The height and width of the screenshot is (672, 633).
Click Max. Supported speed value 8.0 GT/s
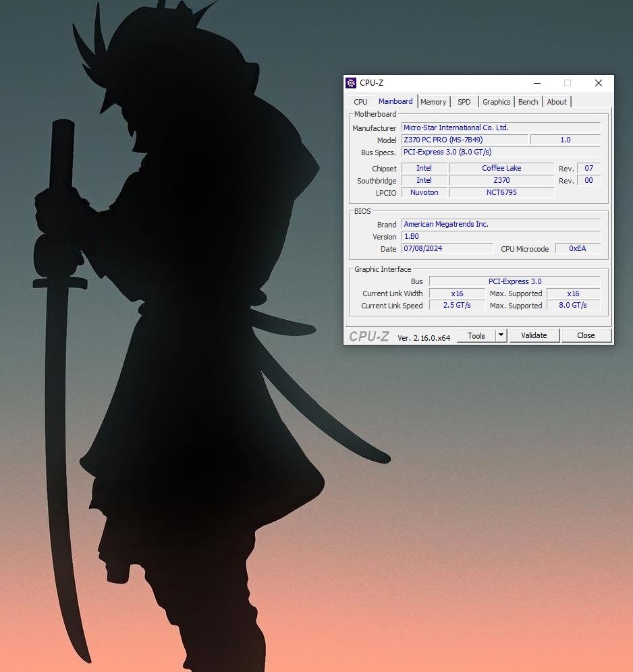tap(574, 305)
